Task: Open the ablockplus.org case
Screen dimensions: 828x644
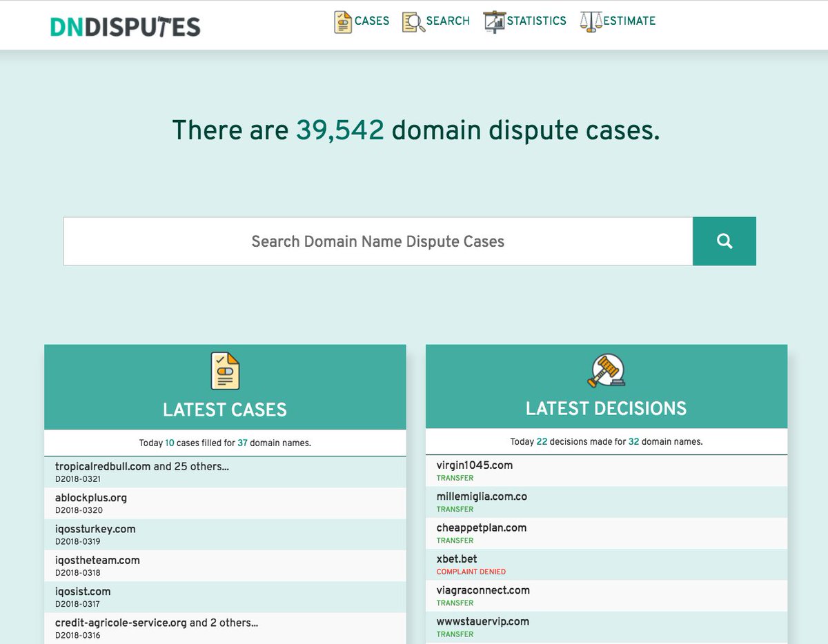Action: (x=225, y=503)
